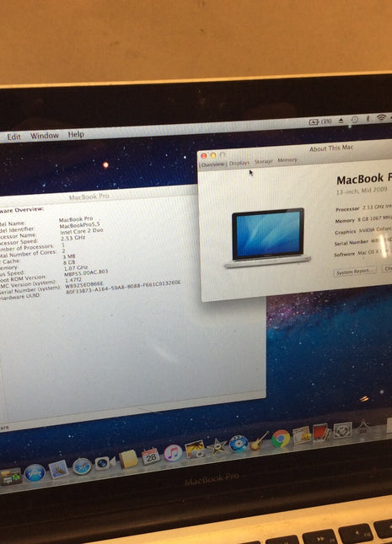Viewport: 392px width, 544px height.
Task: Click the MacBook Pro thumbnail image
Action: [x=267, y=238]
